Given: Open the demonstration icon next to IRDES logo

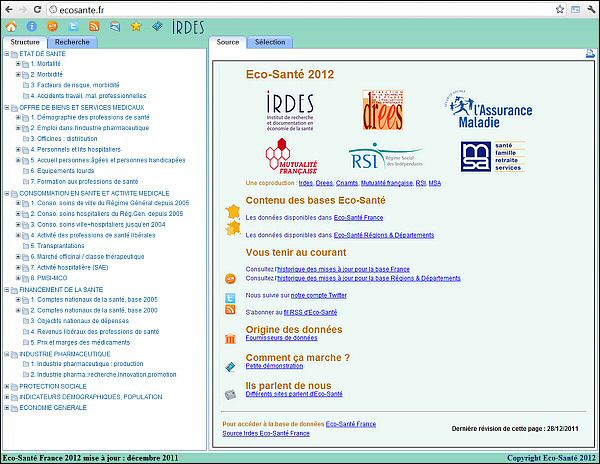Looking at the screenshot, I should pyautogui.click(x=157, y=26).
